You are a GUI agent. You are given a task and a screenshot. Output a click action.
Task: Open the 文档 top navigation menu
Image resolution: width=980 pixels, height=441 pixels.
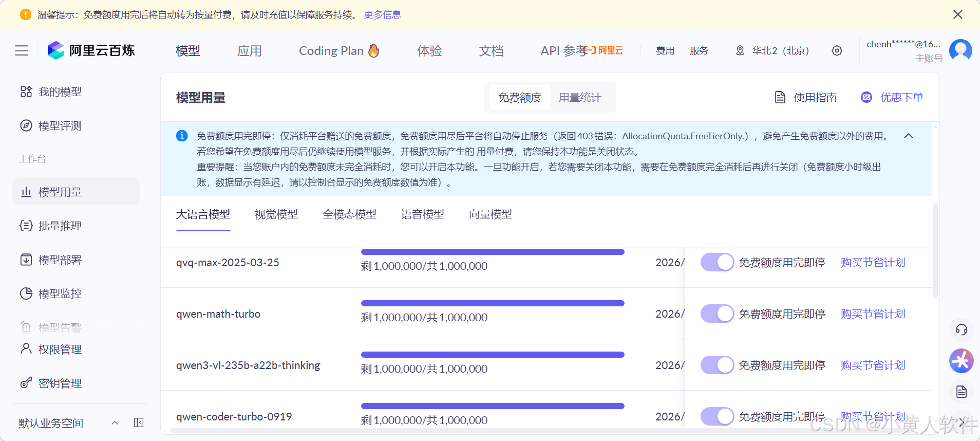(x=491, y=50)
